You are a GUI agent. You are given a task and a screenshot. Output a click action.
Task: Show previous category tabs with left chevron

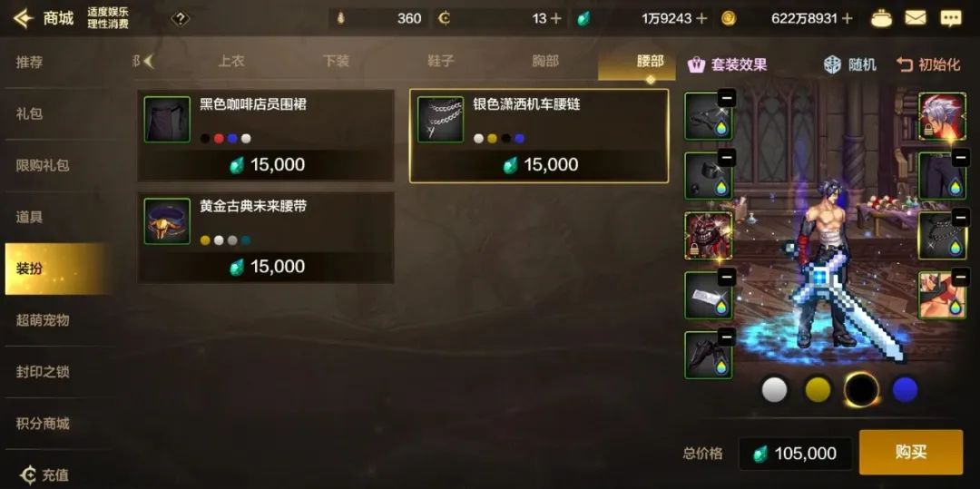point(148,61)
